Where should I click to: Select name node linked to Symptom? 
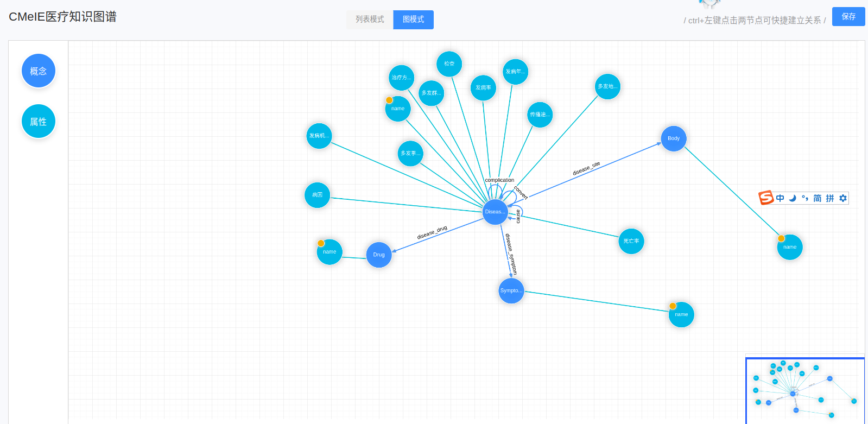[x=681, y=314]
